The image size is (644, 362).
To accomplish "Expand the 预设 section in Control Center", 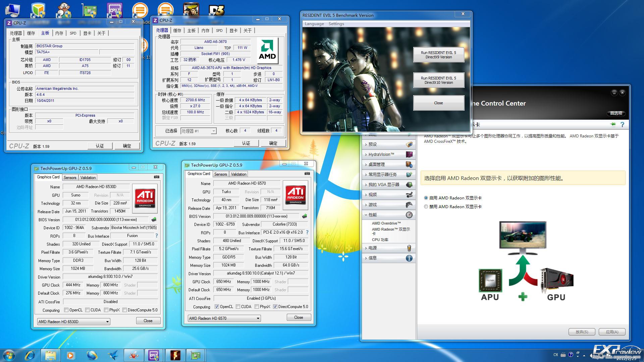I will 388,144.
